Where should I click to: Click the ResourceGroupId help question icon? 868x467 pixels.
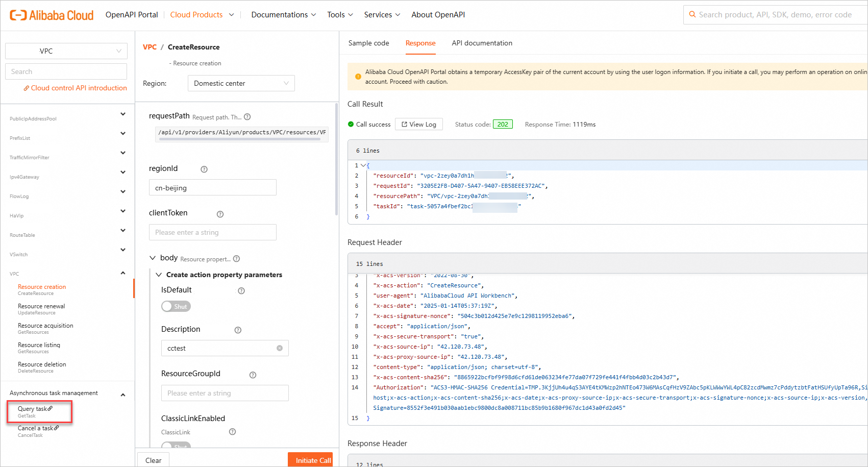(253, 375)
